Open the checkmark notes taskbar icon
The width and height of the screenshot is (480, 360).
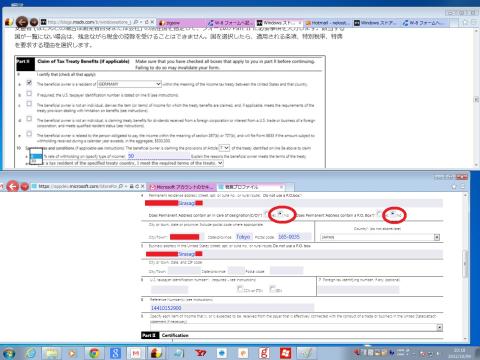click(x=307, y=353)
